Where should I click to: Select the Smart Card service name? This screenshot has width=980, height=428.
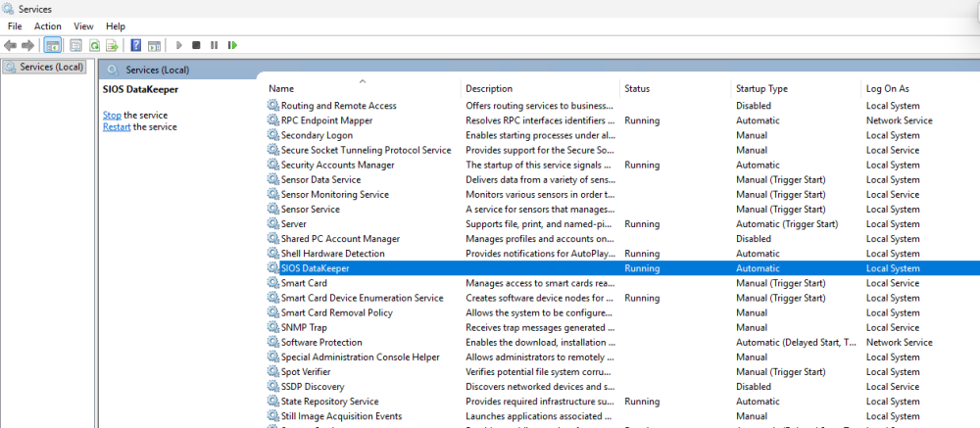click(304, 283)
